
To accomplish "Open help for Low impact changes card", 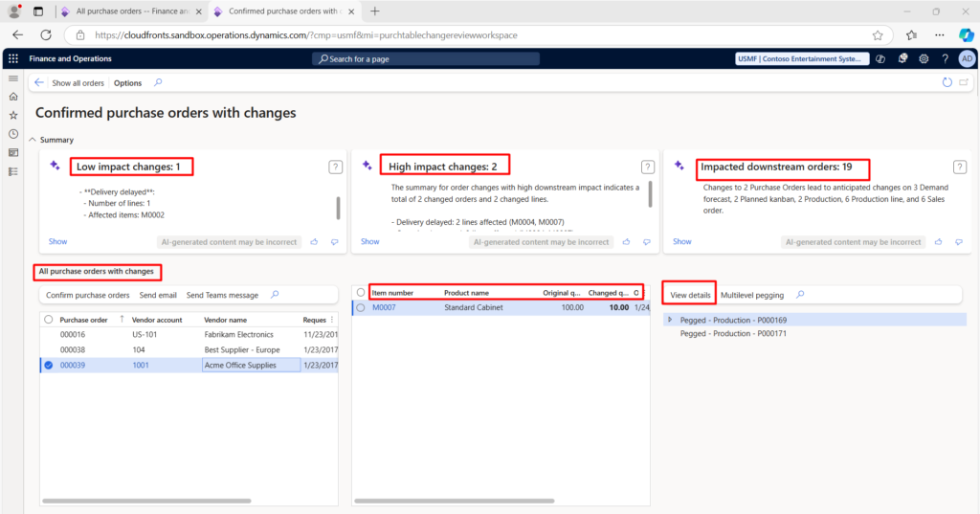I will [x=336, y=167].
